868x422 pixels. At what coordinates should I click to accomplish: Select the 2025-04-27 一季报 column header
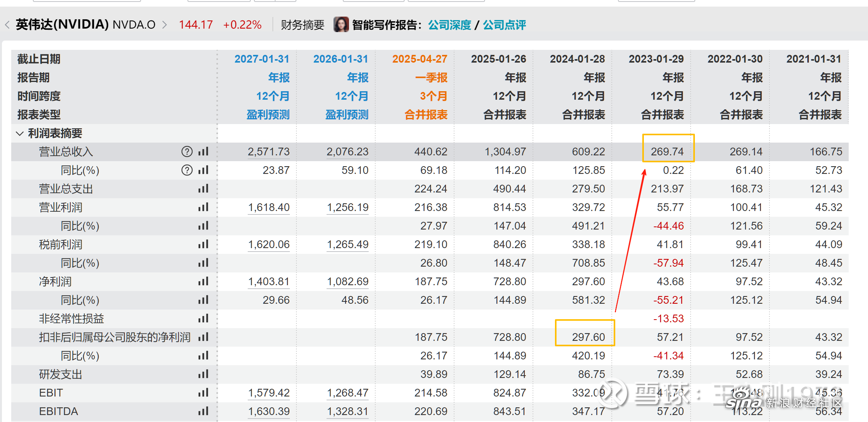420,59
